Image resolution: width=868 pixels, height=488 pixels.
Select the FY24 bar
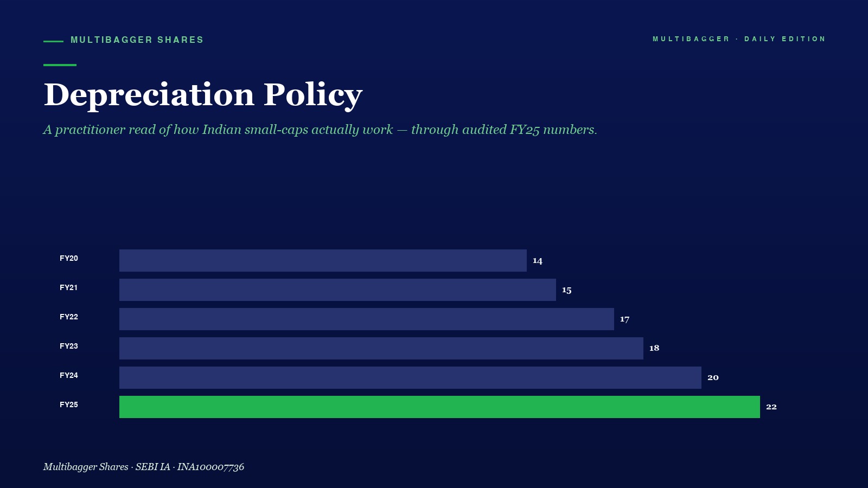click(x=410, y=377)
